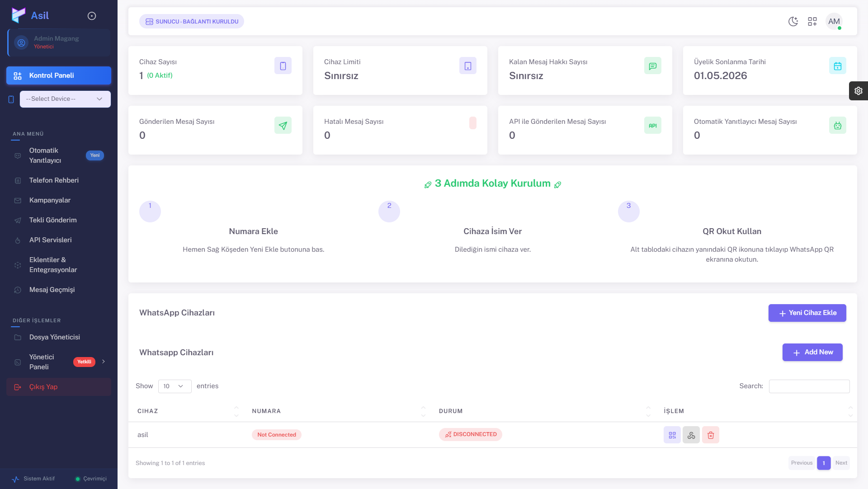Open Otomatik Yanıtlayıcı menu
The image size is (868, 489).
(59, 155)
